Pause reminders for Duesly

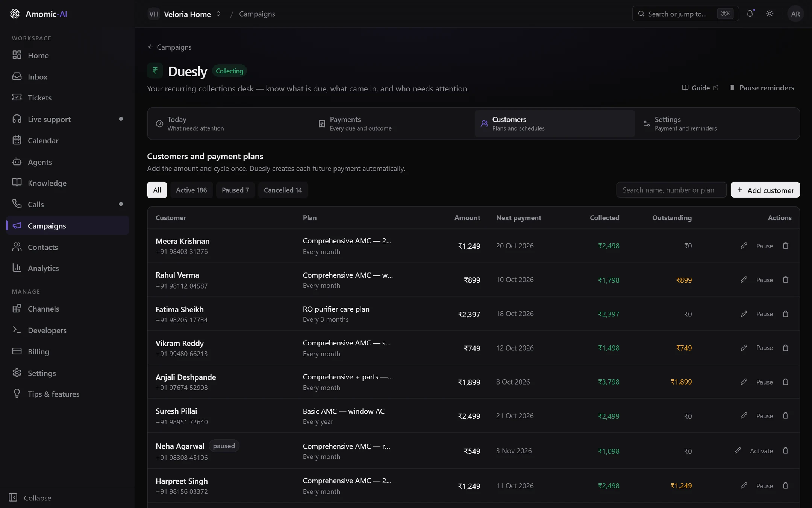(762, 88)
